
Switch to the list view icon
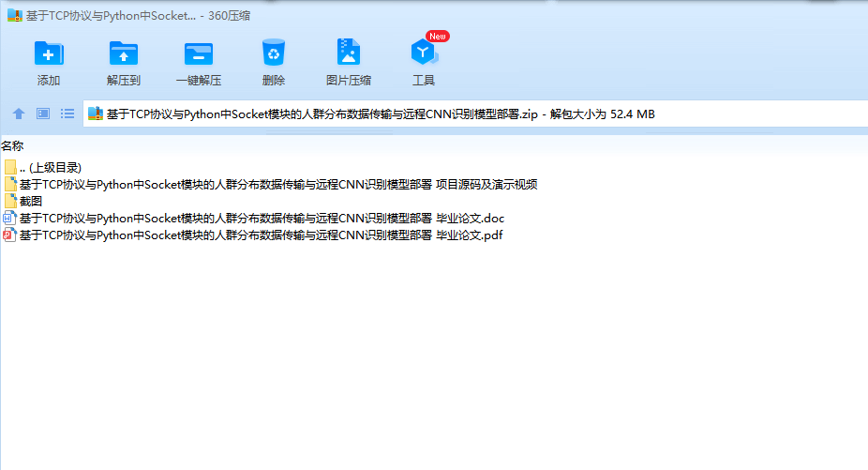pos(67,114)
